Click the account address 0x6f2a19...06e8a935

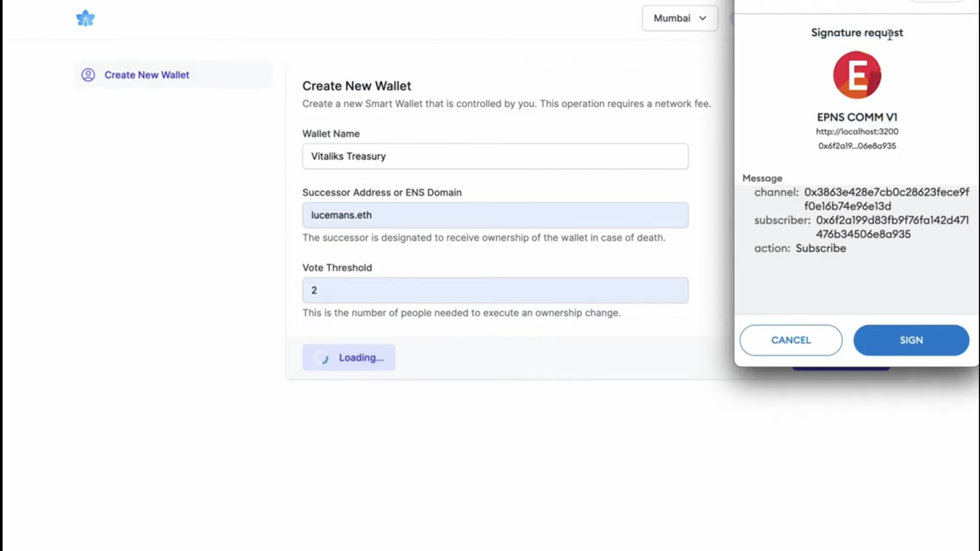[857, 146]
